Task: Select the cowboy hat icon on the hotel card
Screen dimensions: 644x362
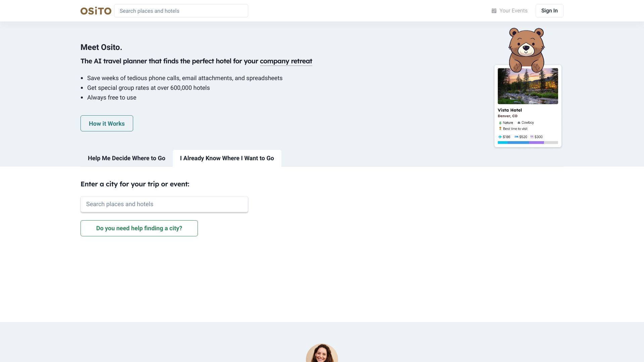Action: pos(519,123)
